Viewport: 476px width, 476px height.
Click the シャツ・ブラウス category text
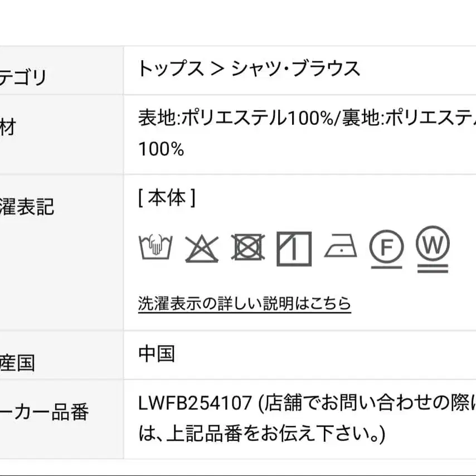point(295,69)
